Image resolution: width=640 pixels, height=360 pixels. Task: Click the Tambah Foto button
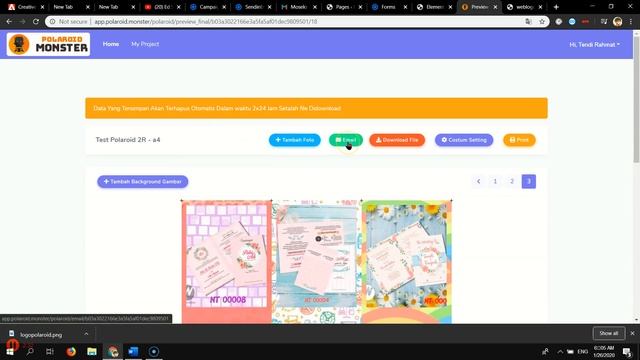tap(294, 140)
